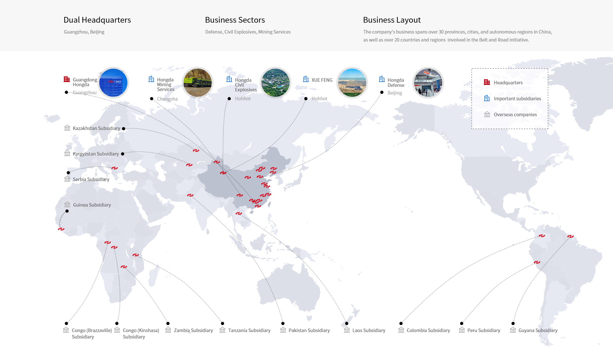Click the Kyrgyzstan Subsidiary label
Image resolution: width=613 pixels, height=364 pixels.
95,154
